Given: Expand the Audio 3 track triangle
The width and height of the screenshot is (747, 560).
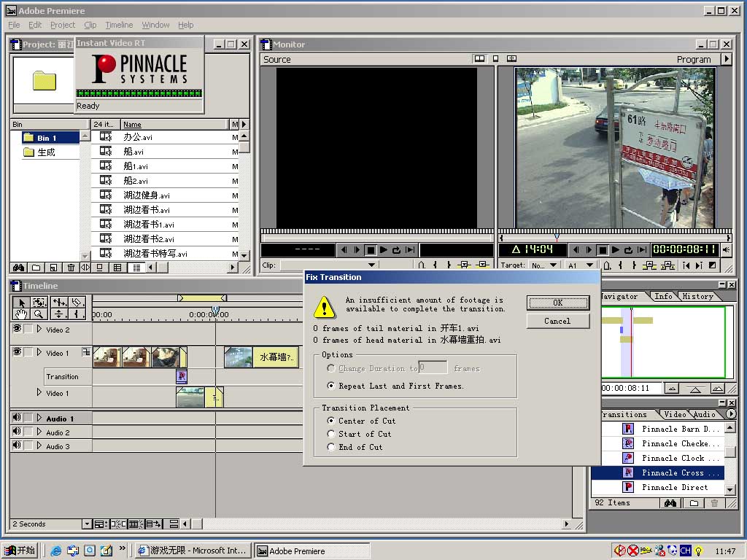Looking at the screenshot, I should (x=39, y=446).
